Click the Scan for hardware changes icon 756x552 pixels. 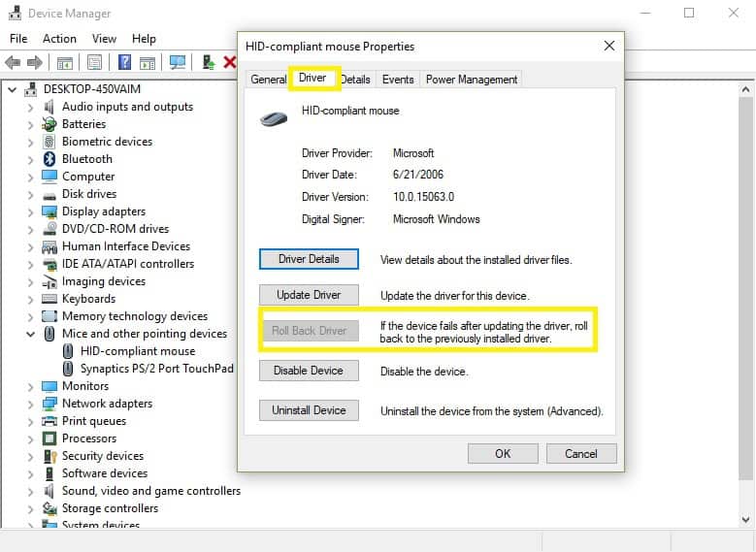pos(178,62)
